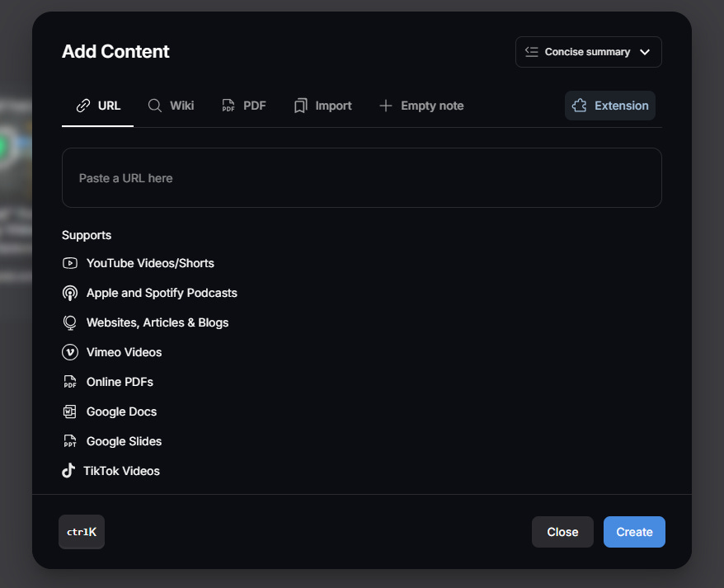
Task: Click the globe icon for Websites
Action: [x=70, y=323]
